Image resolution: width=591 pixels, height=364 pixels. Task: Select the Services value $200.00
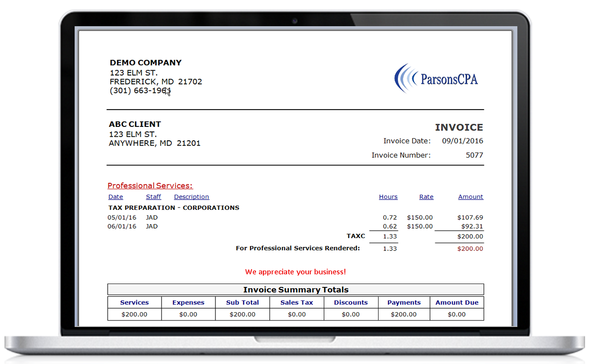(134, 314)
